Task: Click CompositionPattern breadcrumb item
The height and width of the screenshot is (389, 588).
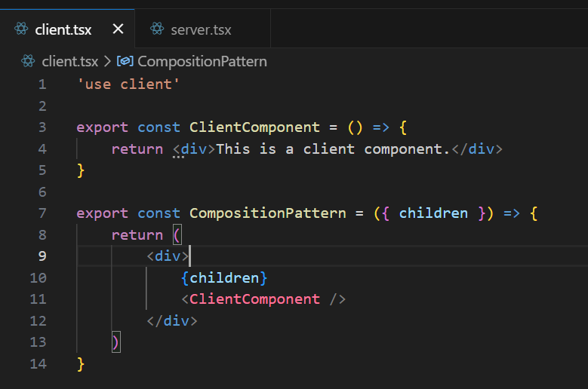Action: pyautogui.click(x=202, y=61)
